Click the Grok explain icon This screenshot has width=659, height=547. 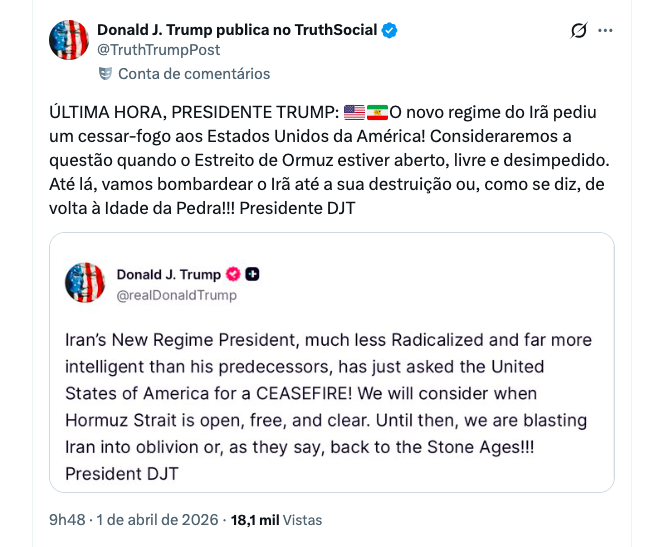coord(578,31)
